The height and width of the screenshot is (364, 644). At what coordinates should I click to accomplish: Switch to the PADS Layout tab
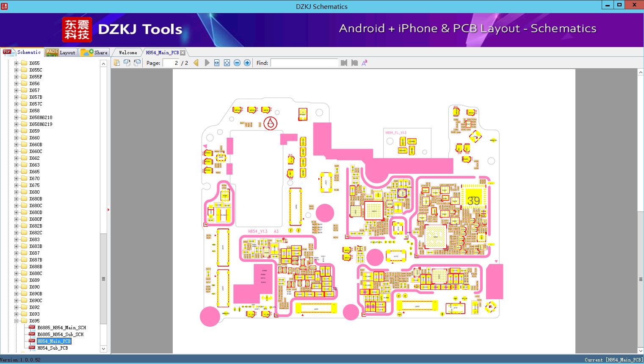(61, 53)
